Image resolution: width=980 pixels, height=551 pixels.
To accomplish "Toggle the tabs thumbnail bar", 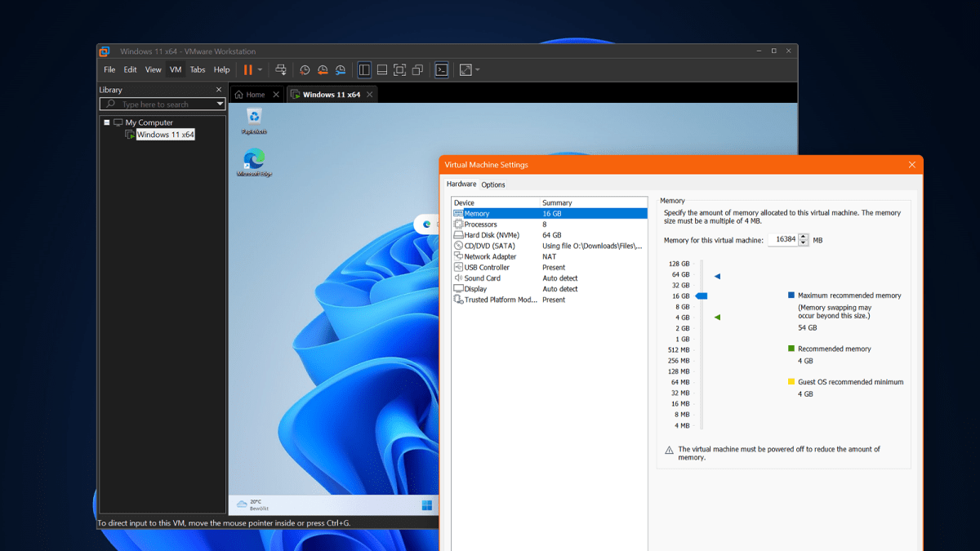I will coord(381,69).
